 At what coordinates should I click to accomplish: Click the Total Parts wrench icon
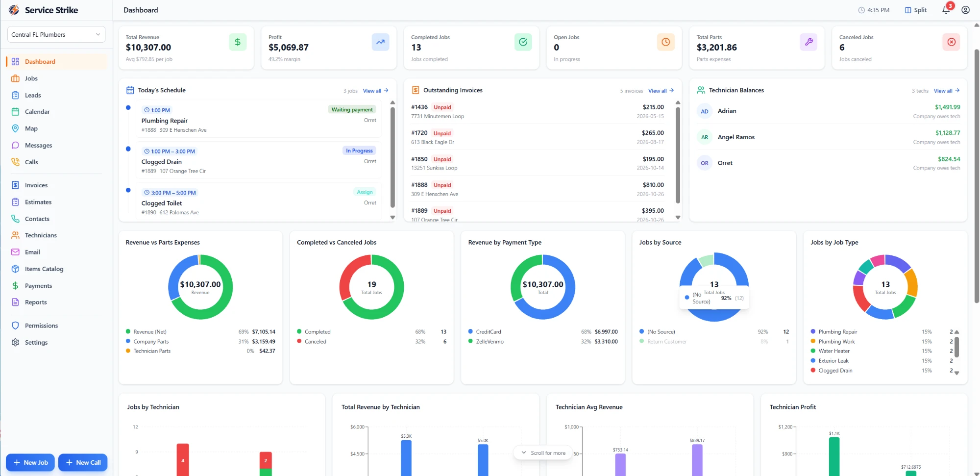click(x=808, y=42)
